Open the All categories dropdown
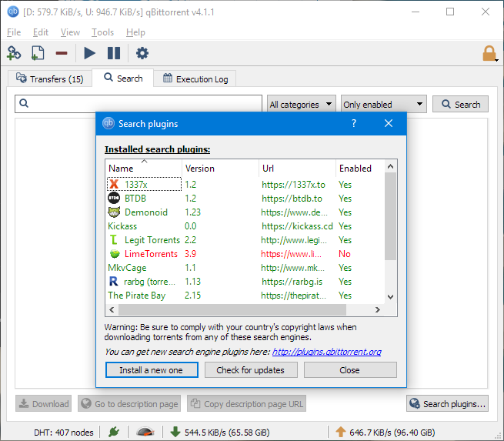This screenshot has width=504, height=441. (x=301, y=105)
